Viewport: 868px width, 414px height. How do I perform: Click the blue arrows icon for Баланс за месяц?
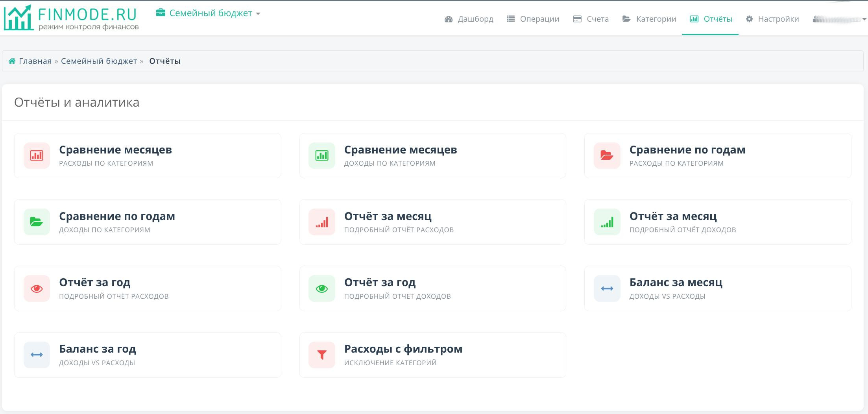(607, 288)
